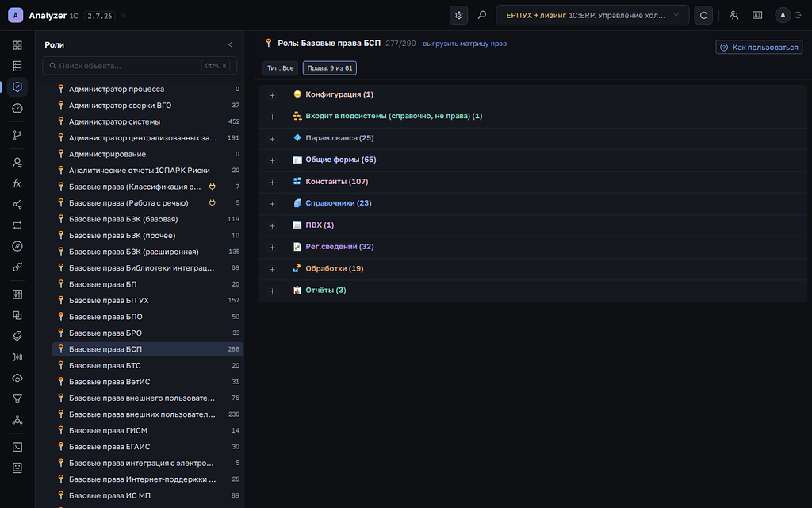Open the ЕРПУХ + лизинг configuration dropdown
The height and width of the screenshot is (508, 812).
(x=592, y=16)
